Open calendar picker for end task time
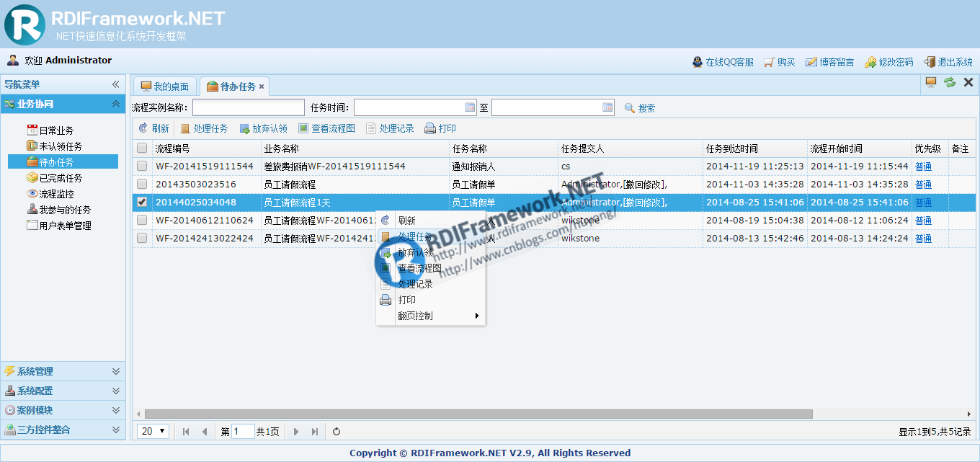The height and width of the screenshot is (462, 980). [607, 107]
